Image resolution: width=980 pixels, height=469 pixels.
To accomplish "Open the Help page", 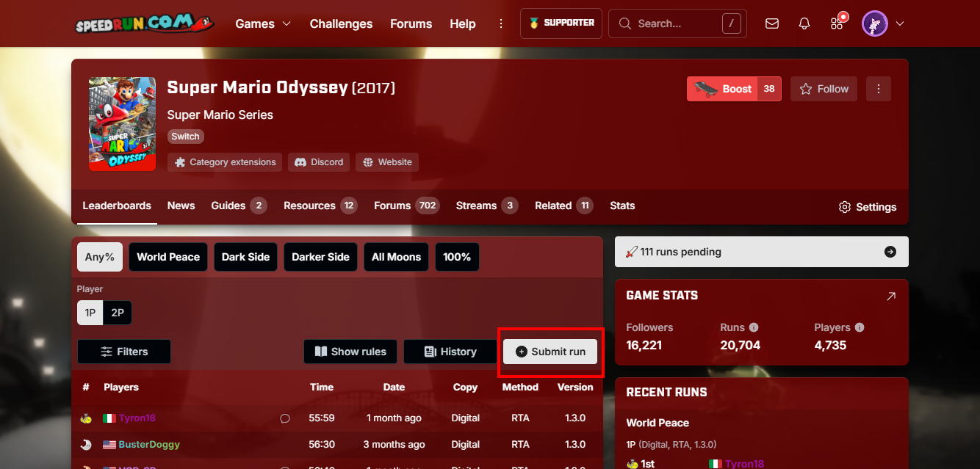I will (463, 23).
